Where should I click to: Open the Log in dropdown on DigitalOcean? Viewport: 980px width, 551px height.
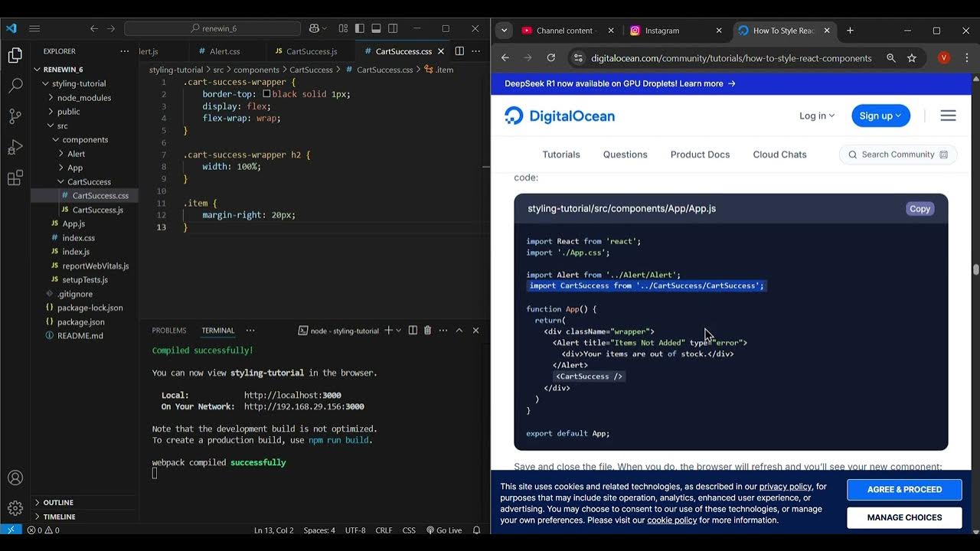point(816,116)
